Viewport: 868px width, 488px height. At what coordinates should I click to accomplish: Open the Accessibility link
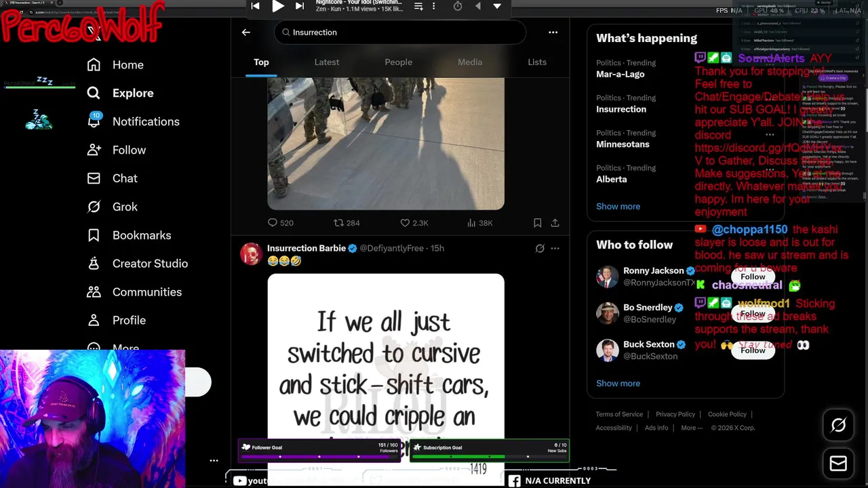click(614, 428)
